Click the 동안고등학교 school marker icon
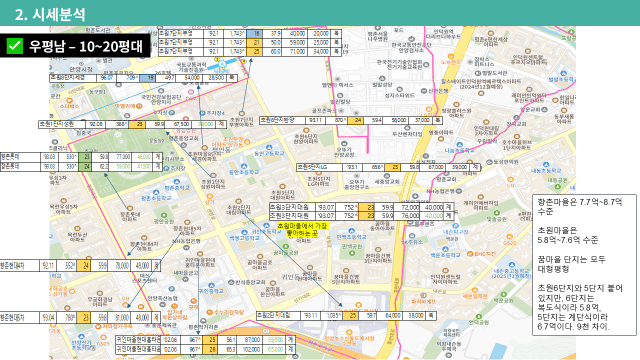The width and height of the screenshot is (640, 360). [269, 147]
